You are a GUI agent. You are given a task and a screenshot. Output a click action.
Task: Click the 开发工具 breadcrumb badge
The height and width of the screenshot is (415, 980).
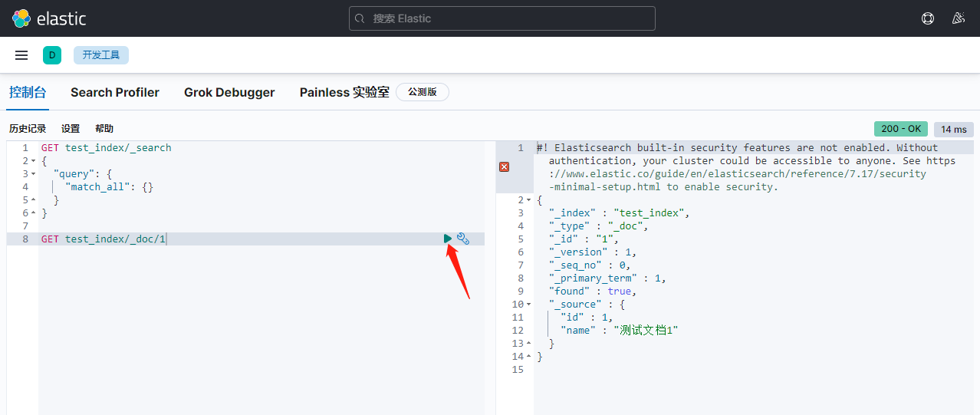tap(101, 55)
